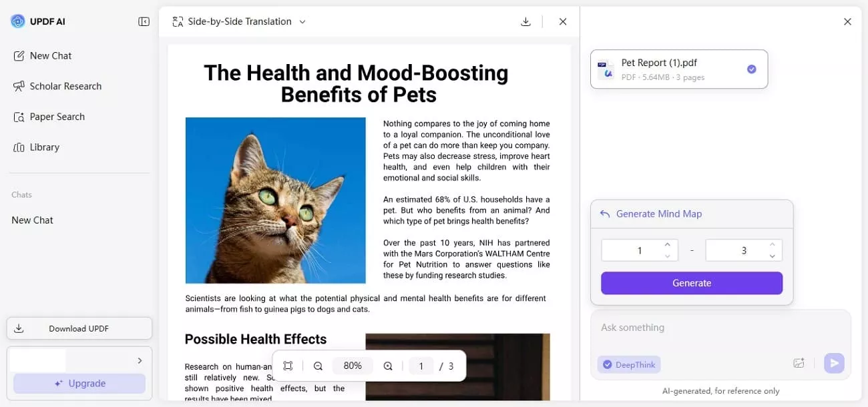This screenshot has height=407, width=868.
Task: Click the Possible Health Effects heading
Action: [256, 339]
